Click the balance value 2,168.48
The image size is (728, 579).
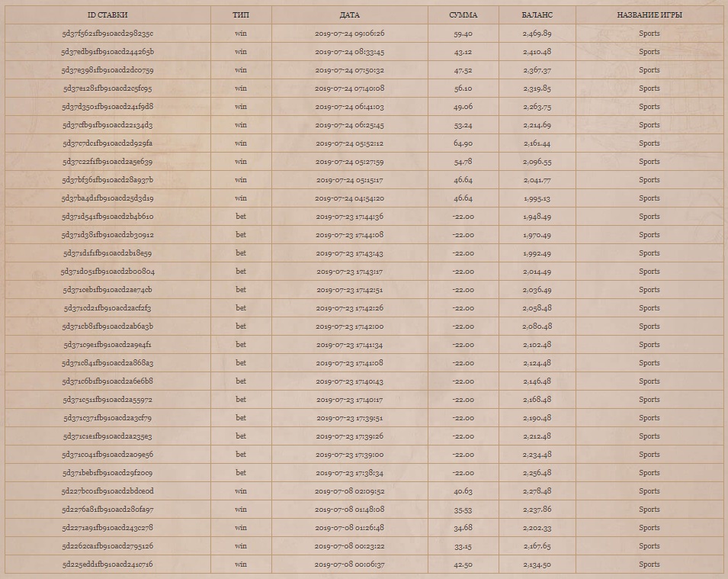(x=537, y=400)
